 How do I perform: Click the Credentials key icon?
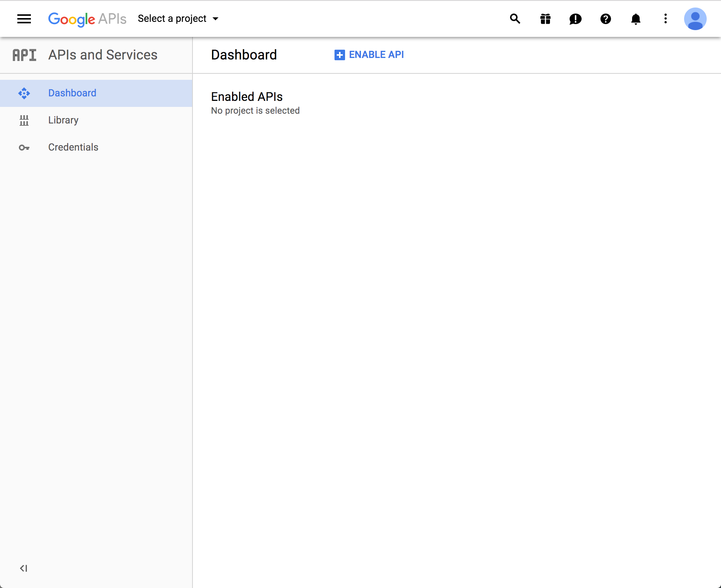click(24, 148)
